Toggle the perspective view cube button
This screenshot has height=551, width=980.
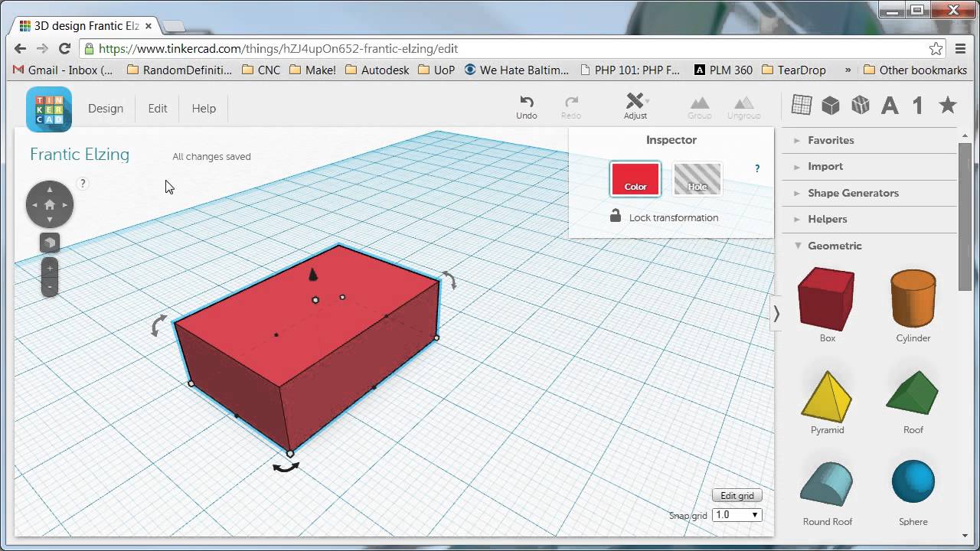(x=50, y=243)
